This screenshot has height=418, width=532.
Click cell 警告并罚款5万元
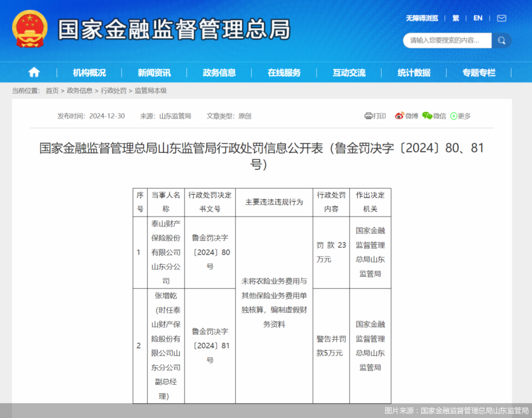pyautogui.click(x=331, y=346)
